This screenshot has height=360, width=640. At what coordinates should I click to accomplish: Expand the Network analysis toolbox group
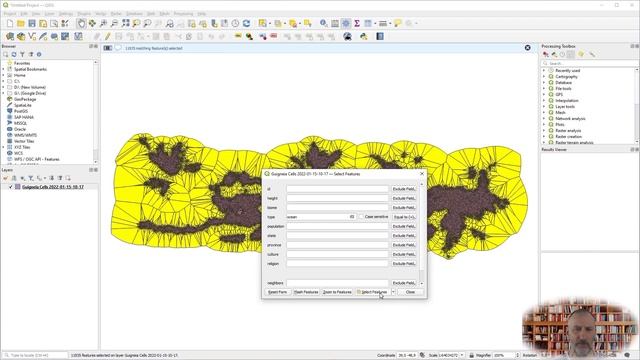coord(544,118)
